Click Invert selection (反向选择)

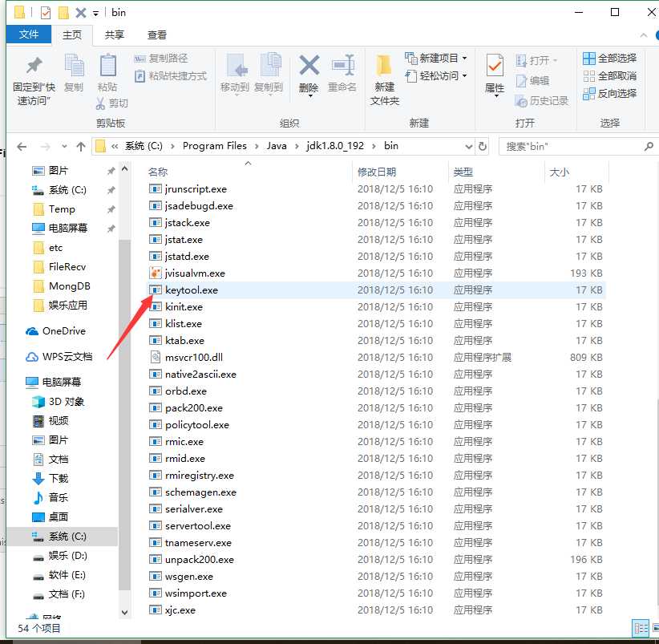tap(610, 94)
